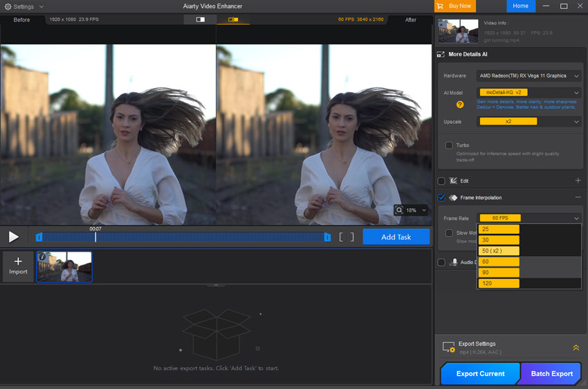The height and width of the screenshot is (389, 588).
Task: Click the Export Settings monitor icon
Action: pyautogui.click(x=448, y=347)
